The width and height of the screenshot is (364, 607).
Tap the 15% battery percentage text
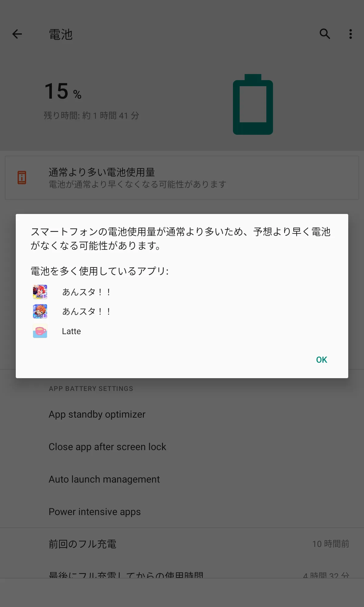click(63, 91)
